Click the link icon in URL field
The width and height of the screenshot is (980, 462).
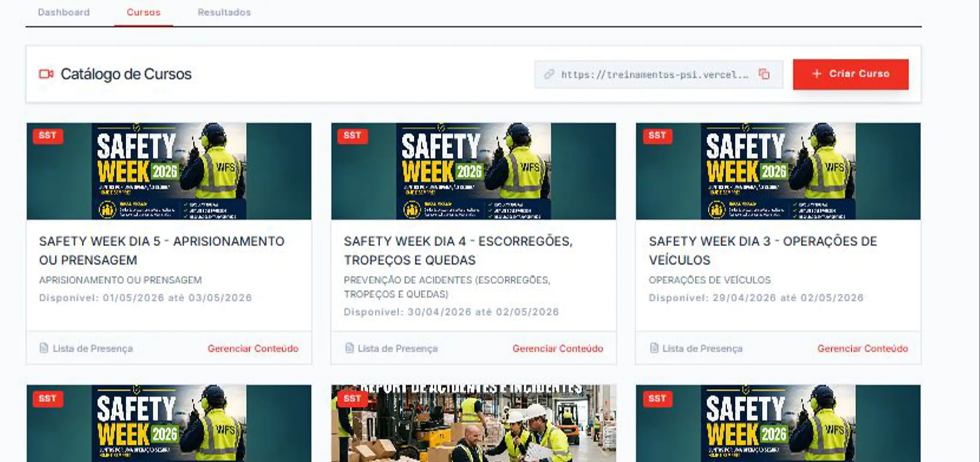tap(549, 74)
